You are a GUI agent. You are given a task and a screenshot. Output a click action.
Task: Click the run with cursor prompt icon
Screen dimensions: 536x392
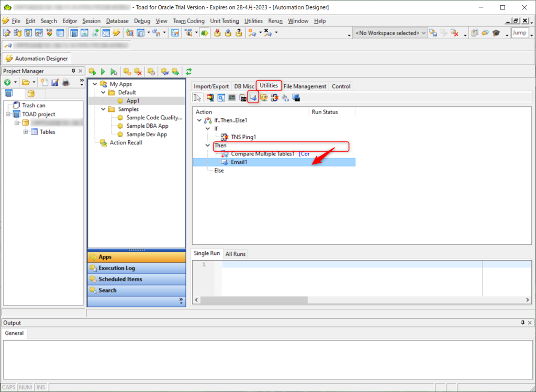(x=114, y=71)
